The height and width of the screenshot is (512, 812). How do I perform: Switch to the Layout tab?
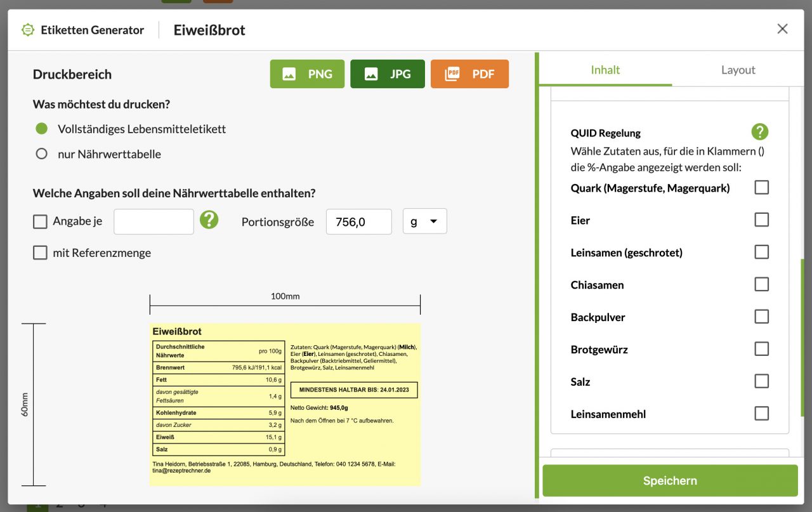click(737, 70)
